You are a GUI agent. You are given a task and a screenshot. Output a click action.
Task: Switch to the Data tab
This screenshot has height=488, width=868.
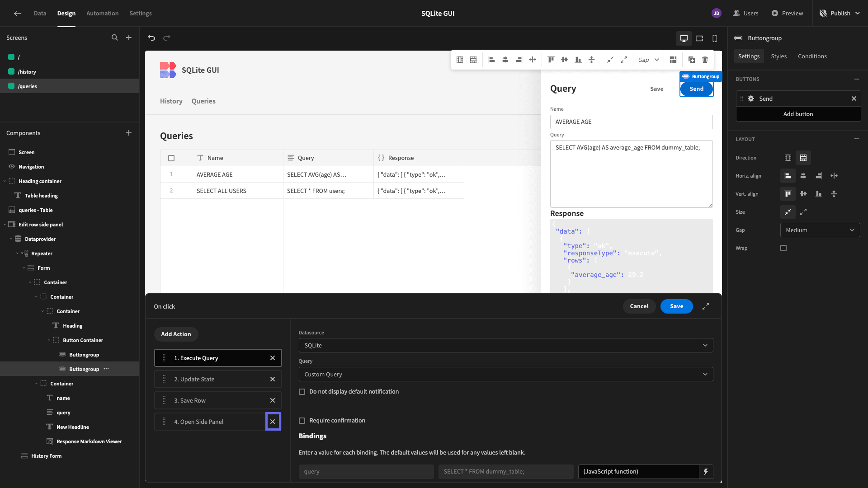click(40, 13)
